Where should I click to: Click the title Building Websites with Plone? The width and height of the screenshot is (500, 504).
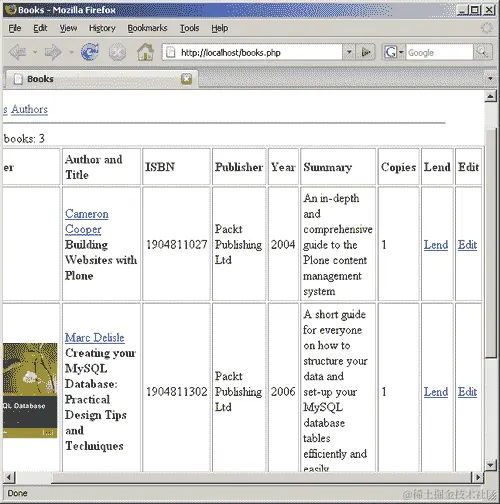[101, 260]
